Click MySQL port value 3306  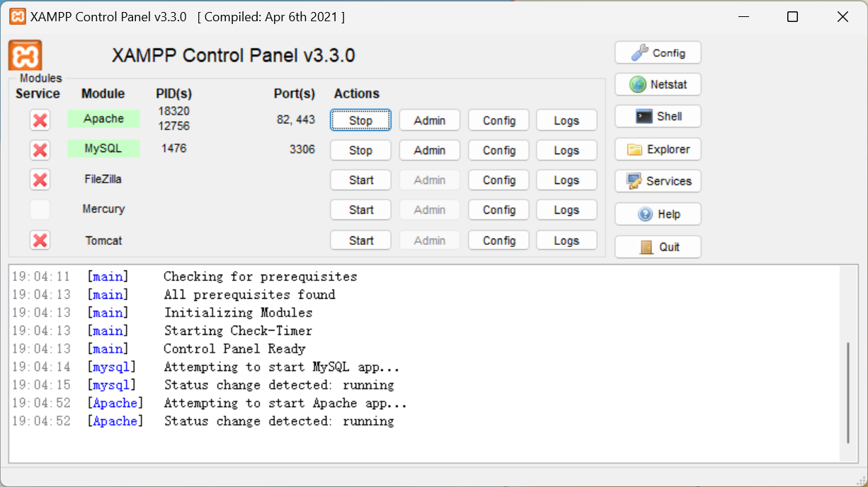(302, 149)
